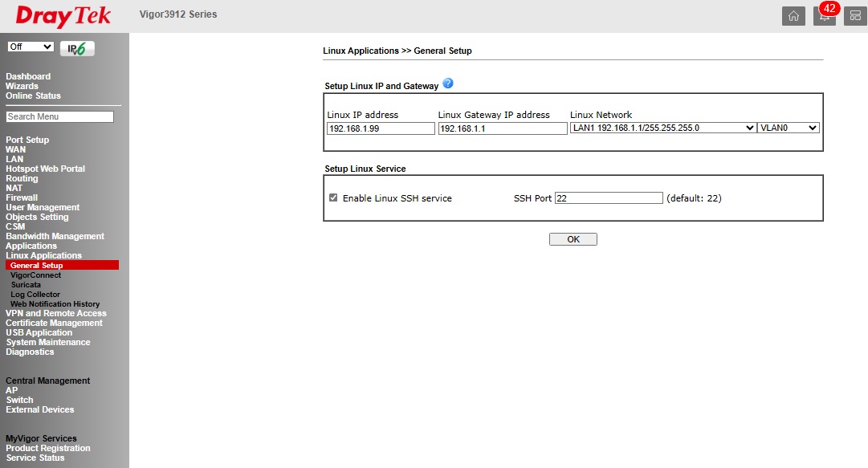868x468 pixels.
Task: Go to Firewall menu section
Action: click(22, 197)
